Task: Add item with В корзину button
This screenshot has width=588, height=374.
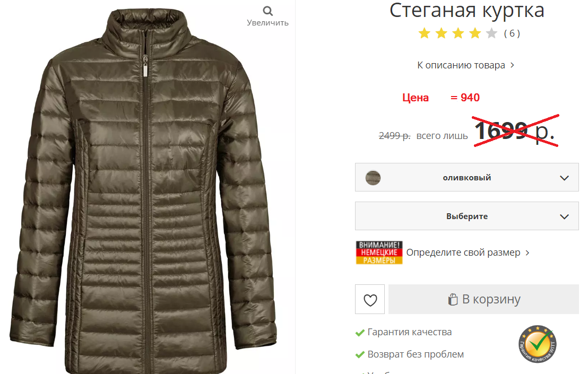Action: pos(484,299)
